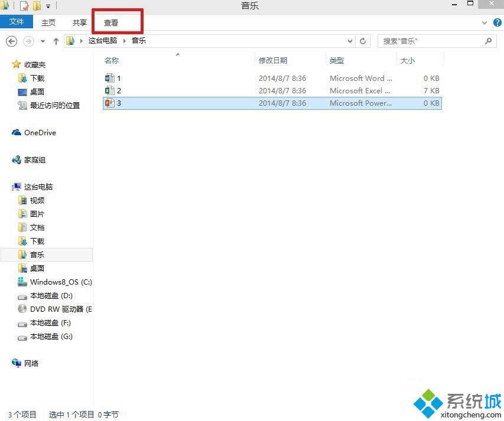Click the 网络 (Network) icon
This screenshot has width=504, height=421.
tap(30, 363)
